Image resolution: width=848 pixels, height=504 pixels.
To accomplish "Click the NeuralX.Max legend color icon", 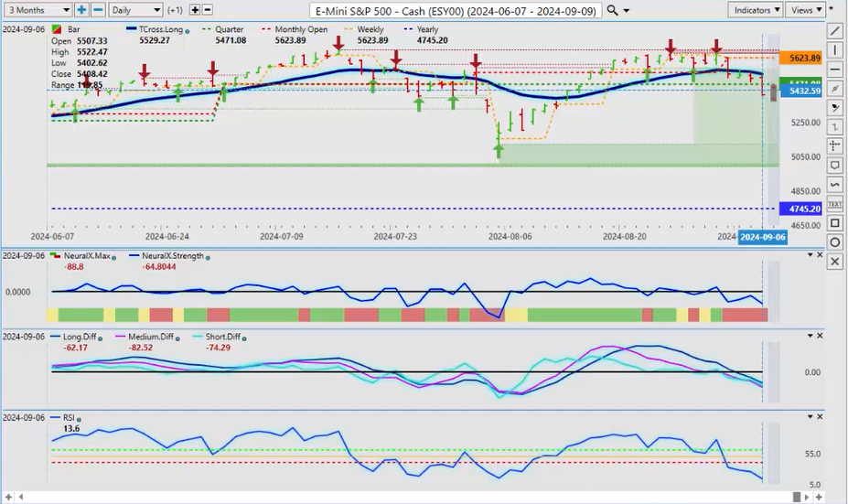I will (x=55, y=255).
